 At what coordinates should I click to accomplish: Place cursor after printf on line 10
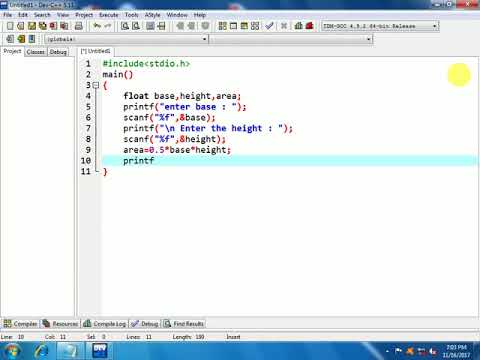tap(155, 161)
